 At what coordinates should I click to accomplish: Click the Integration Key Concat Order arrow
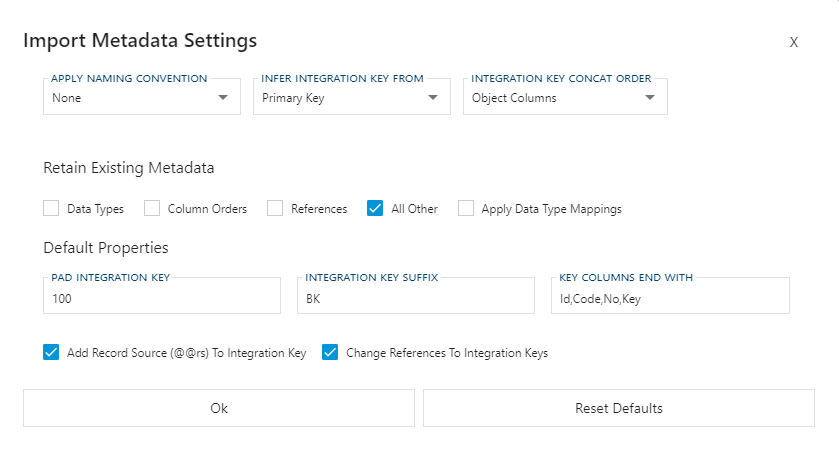click(650, 98)
